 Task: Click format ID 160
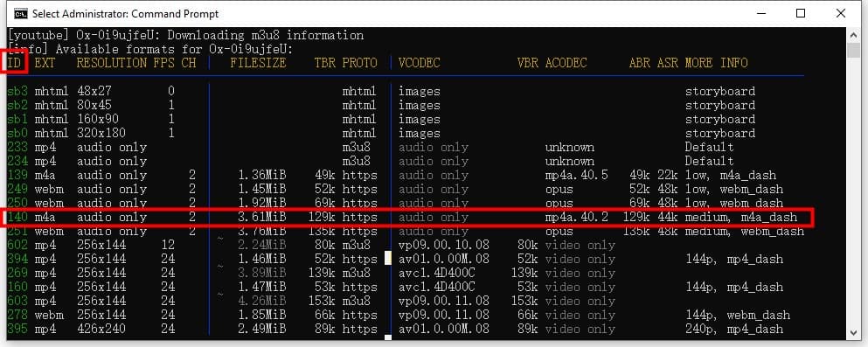tap(17, 288)
